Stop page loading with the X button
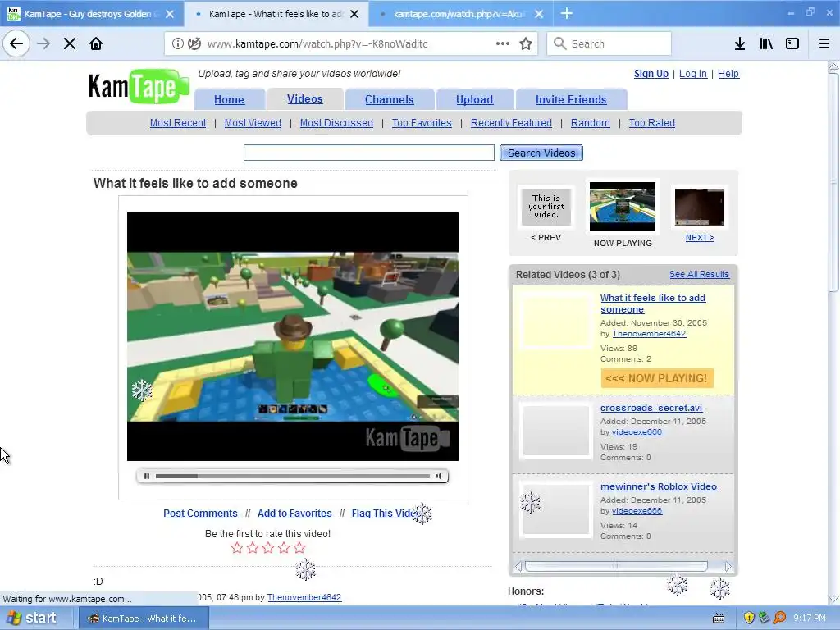The height and width of the screenshot is (630, 840). click(70, 43)
